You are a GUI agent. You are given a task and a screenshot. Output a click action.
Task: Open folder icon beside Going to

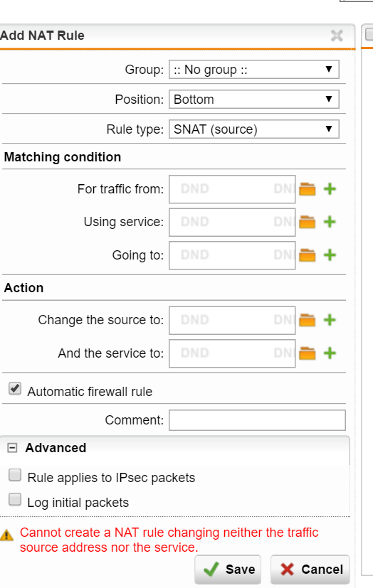click(x=307, y=255)
